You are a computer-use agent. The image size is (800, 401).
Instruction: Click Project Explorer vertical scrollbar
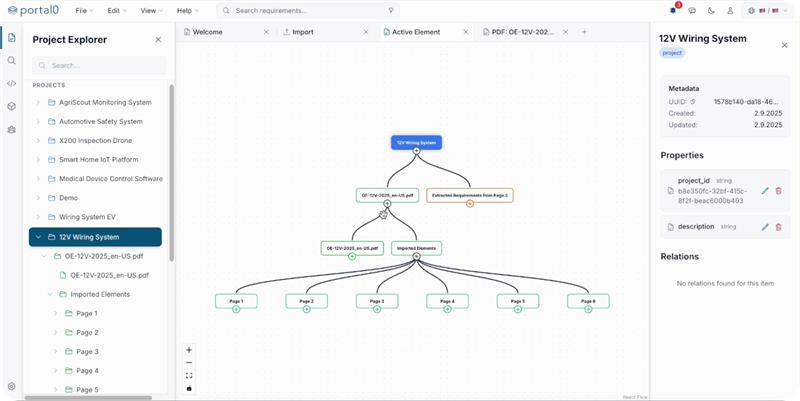click(171, 172)
